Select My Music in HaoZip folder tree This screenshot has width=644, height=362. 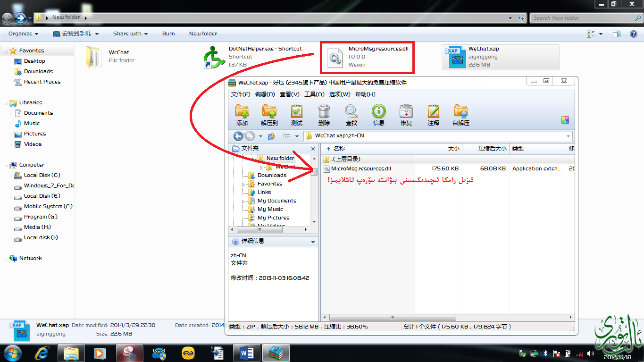pyautogui.click(x=270, y=210)
